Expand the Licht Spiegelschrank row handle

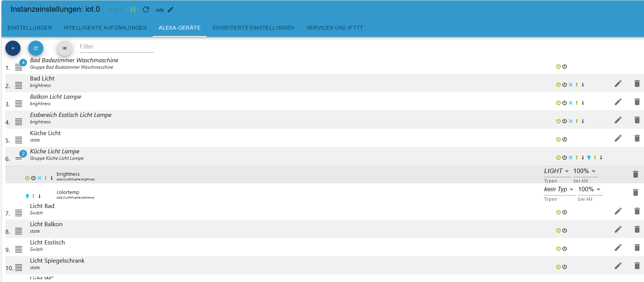[x=19, y=268]
